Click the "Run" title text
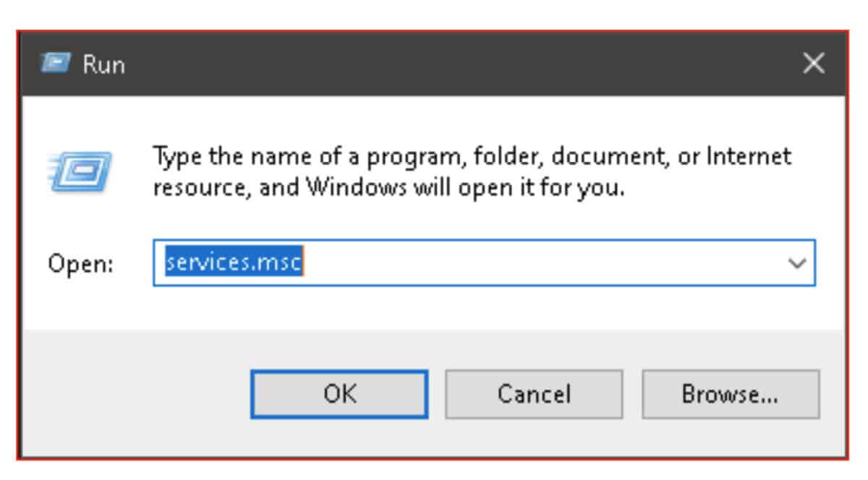Viewport: 868px width, 480px height. (x=103, y=66)
